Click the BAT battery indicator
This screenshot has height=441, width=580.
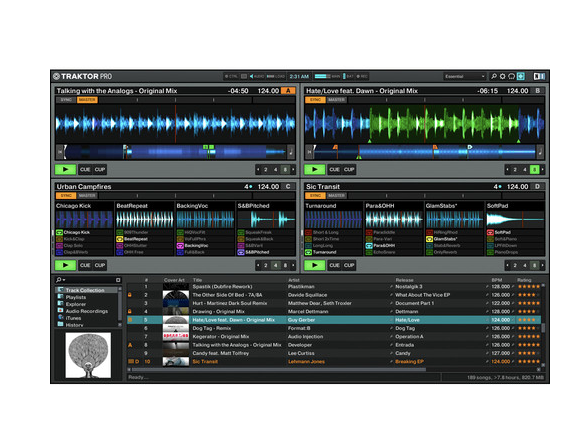(348, 77)
